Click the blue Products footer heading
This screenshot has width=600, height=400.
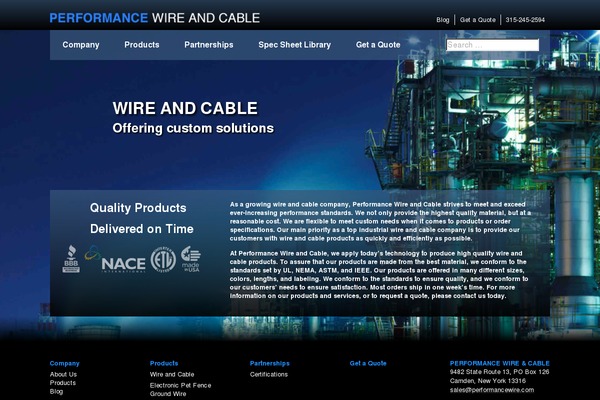[x=164, y=363]
